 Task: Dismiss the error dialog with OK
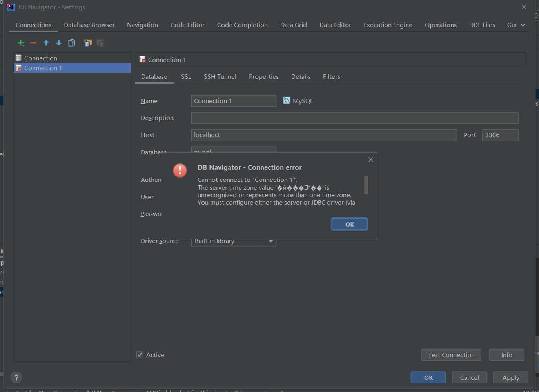349,224
